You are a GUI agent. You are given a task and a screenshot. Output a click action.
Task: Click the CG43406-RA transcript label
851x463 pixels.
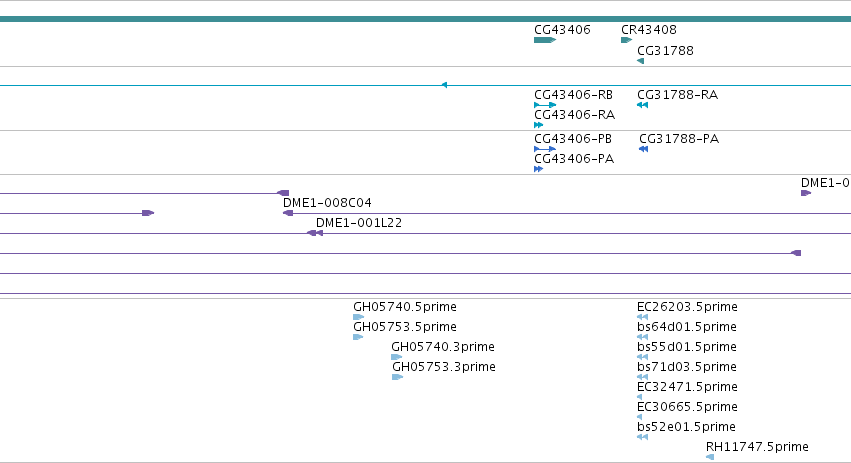tap(574, 115)
